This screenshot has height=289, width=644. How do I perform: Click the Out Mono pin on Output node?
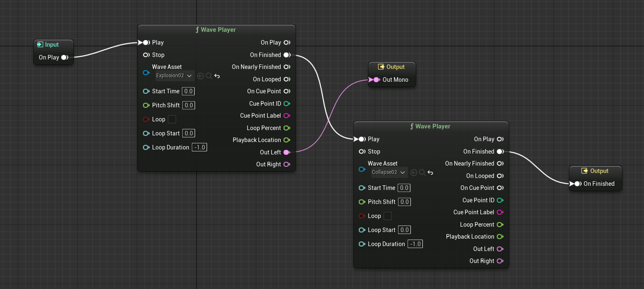[376, 80]
